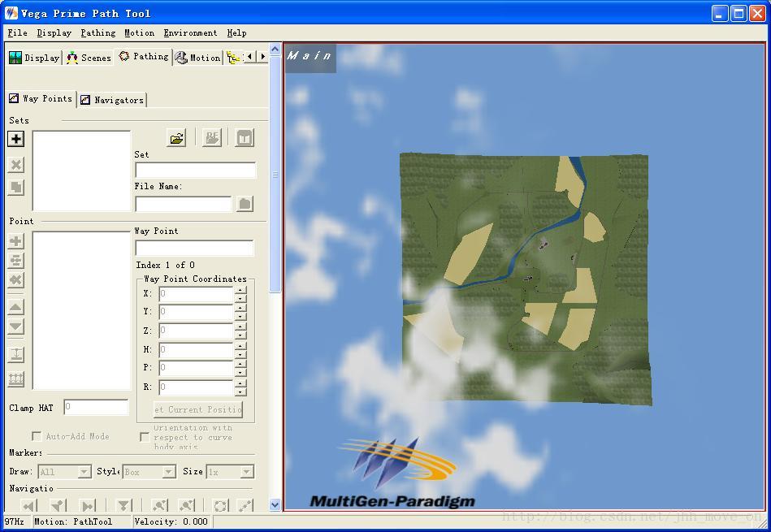The height and width of the screenshot is (532, 771).
Task: Add a new way point
Action: click(x=16, y=241)
